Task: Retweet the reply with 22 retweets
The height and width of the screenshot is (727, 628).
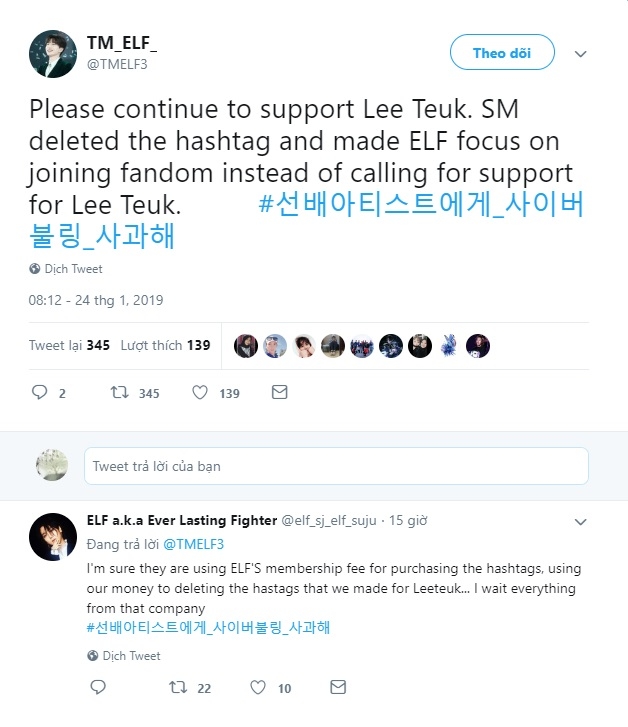Action: [178, 687]
